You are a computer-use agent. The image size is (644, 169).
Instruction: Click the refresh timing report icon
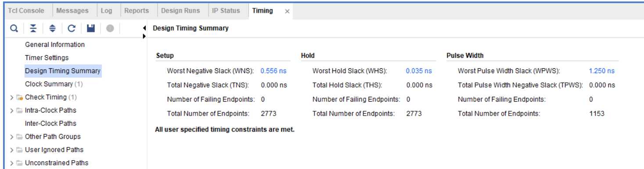coord(72,28)
